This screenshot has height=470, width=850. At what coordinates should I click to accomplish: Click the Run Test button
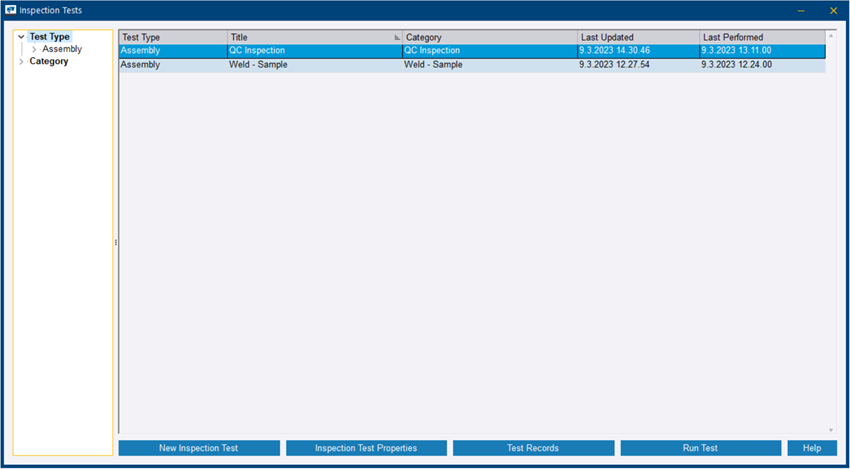point(700,448)
